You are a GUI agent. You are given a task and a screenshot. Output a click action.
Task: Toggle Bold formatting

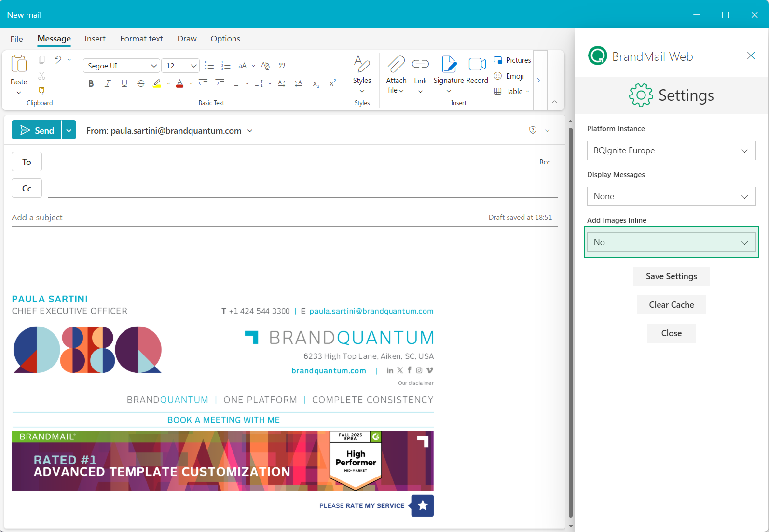click(x=91, y=84)
